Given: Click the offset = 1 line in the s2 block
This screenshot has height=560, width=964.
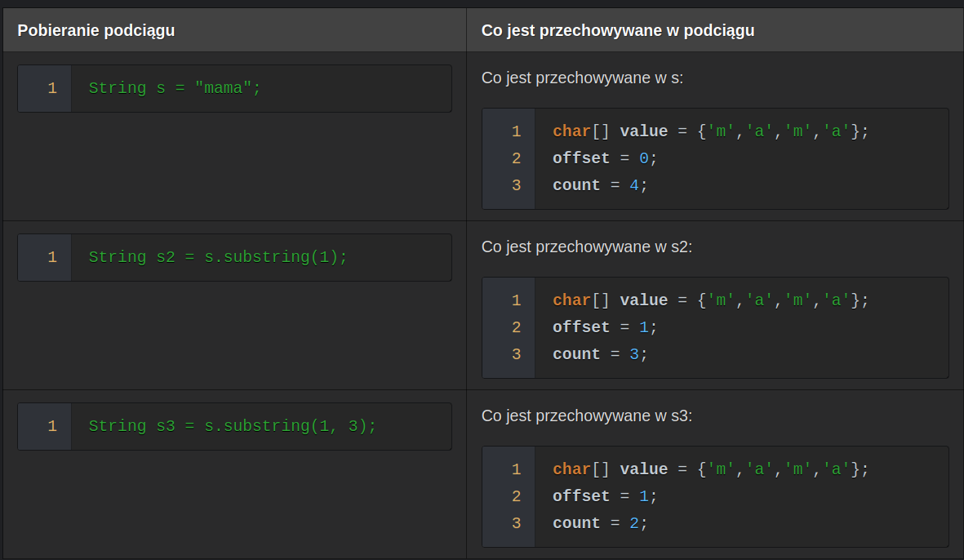Looking at the screenshot, I should tap(605, 327).
